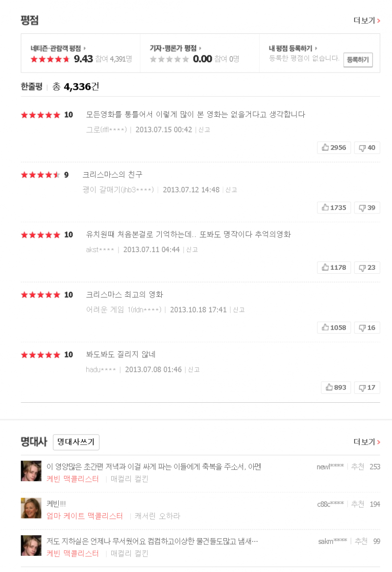Click the 등록하기 button

(358, 60)
